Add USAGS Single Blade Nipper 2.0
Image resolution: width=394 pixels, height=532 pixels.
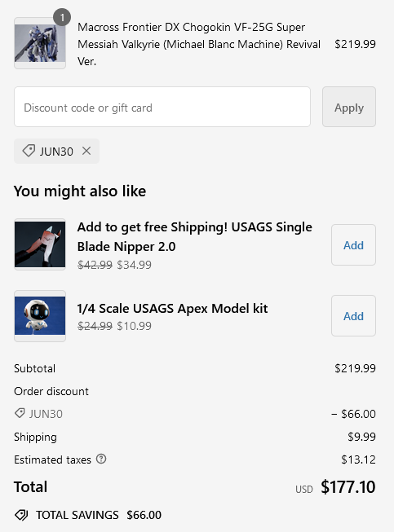pos(353,244)
